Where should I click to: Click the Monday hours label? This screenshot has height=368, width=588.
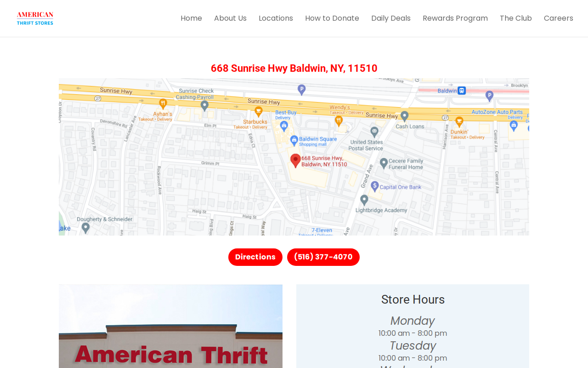(413, 321)
